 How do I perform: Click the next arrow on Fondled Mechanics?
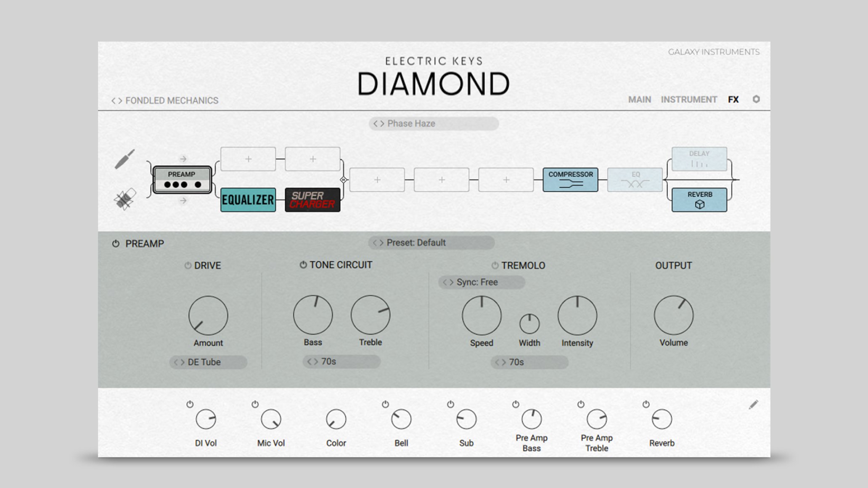coord(119,100)
